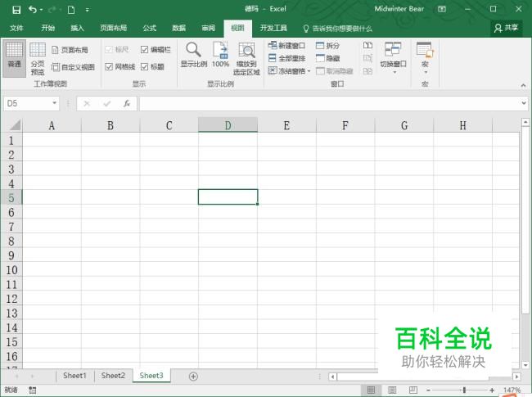Select column D header
Viewport: 532px width, 397px height.
(x=228, y=125)
